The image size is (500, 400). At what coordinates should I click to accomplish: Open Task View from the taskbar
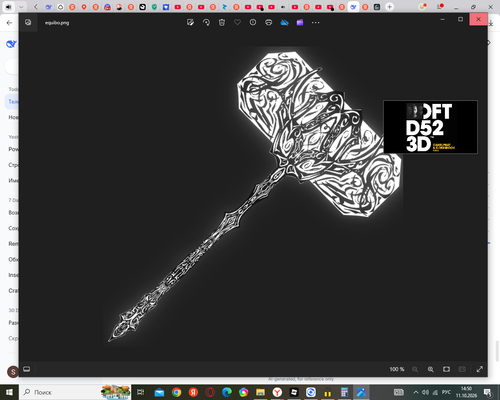coord(141,392)
